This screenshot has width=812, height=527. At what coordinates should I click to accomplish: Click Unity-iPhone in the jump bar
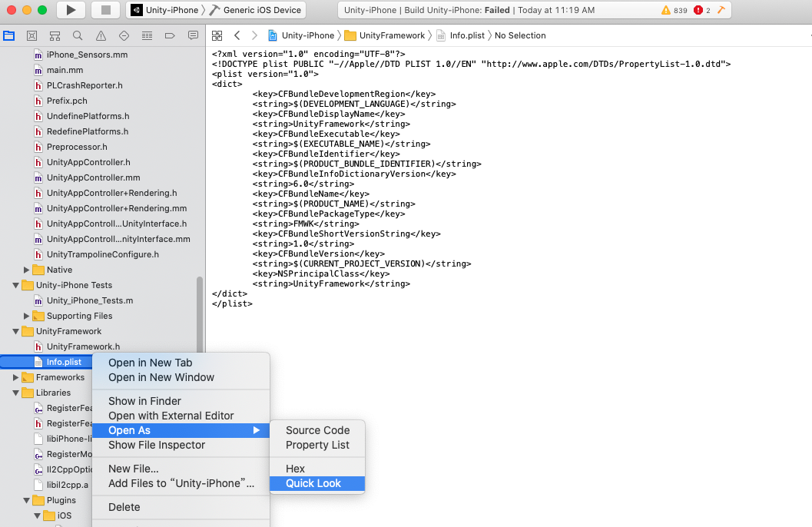(301, 35)
